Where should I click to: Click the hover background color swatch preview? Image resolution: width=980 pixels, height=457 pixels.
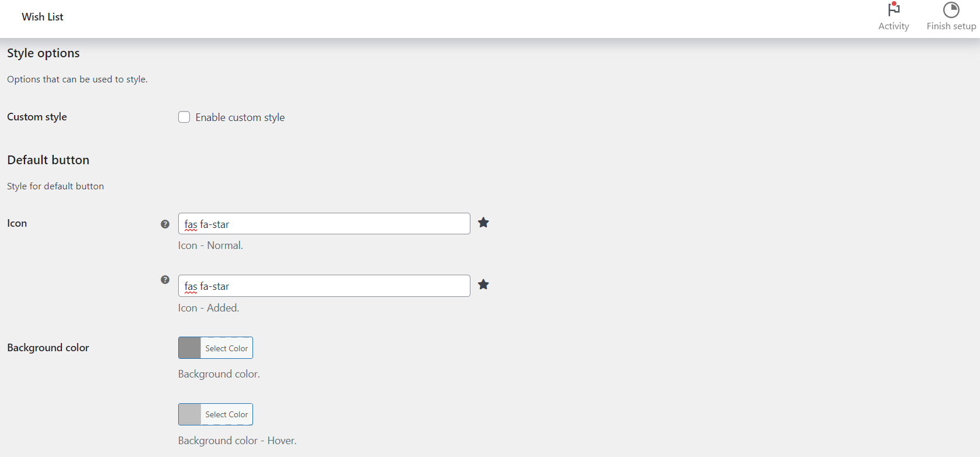point(189,414)
